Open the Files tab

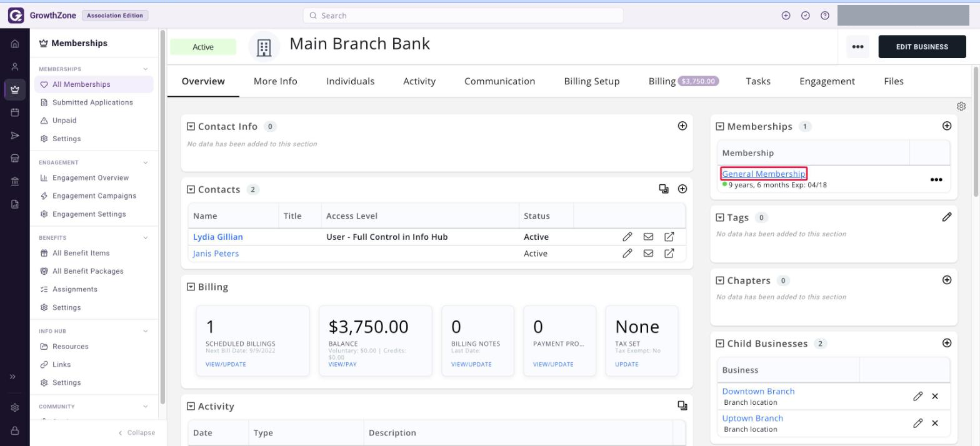click(894, 81)
